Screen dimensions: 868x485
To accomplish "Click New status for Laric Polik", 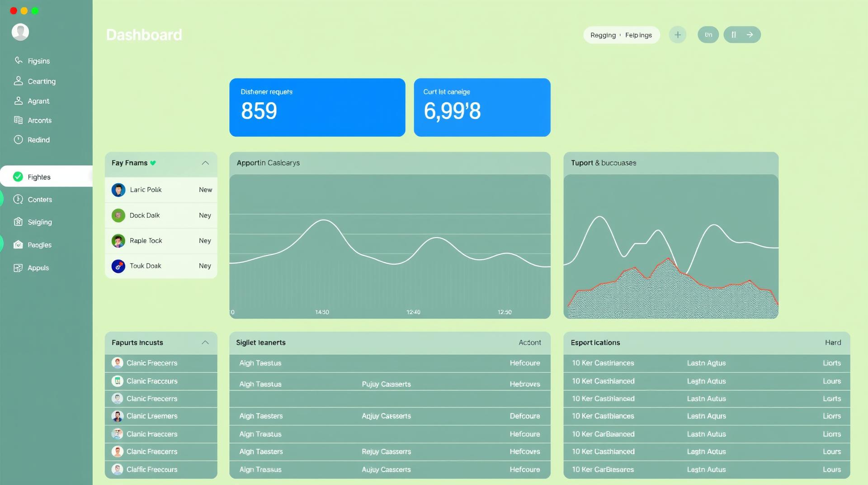I will click(x=205, y=190).
